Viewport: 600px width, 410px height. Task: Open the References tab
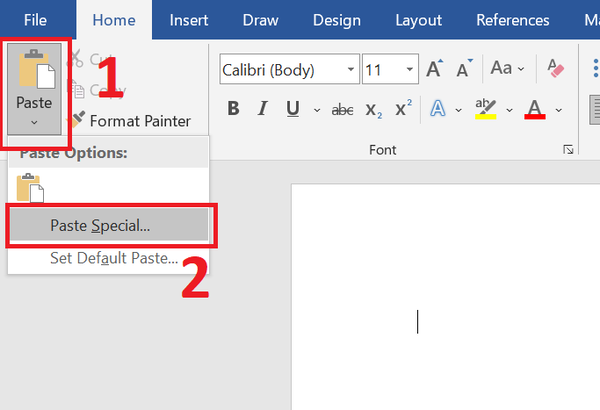click(513, 20)
